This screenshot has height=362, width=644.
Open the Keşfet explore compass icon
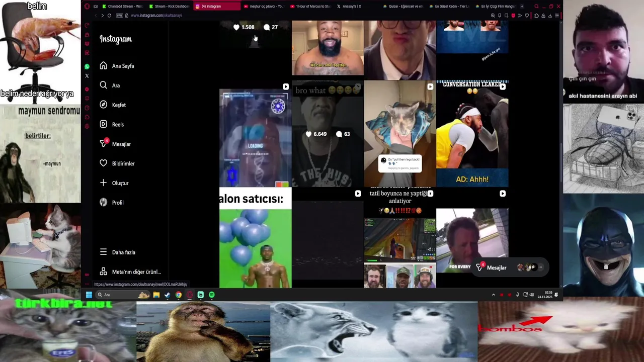[103, 105]
